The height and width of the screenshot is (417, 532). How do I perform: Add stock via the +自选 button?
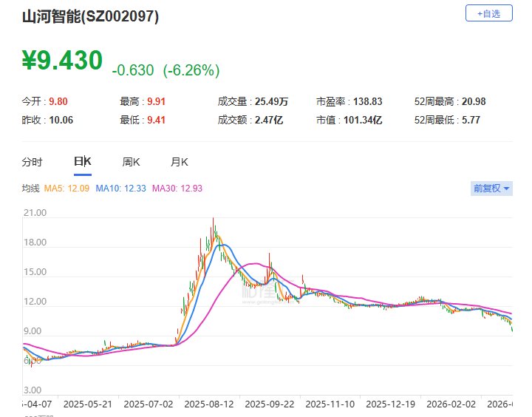point(488,13)
